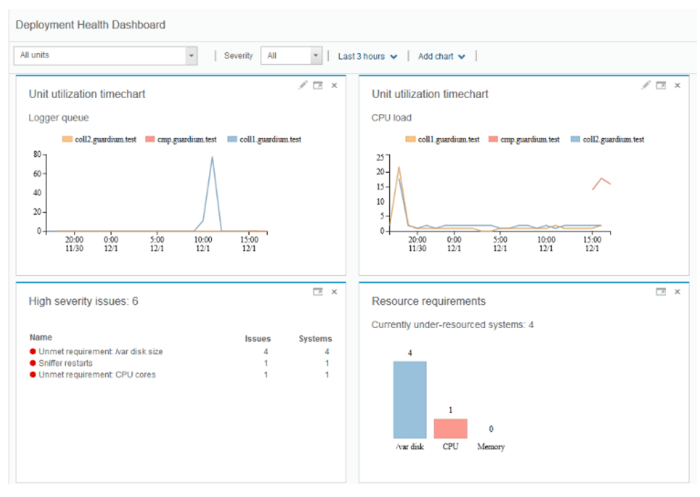Maximize the Resource requirements panel
This screenshot has width=700, height=497.
coord(661,291)
